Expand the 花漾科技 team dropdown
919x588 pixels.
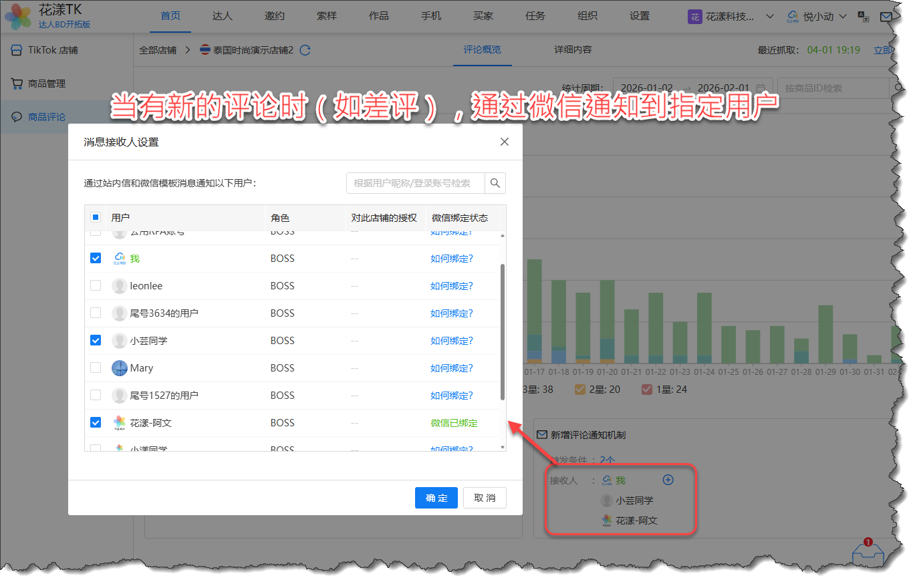pyautogui.click(x=769, y=17)
